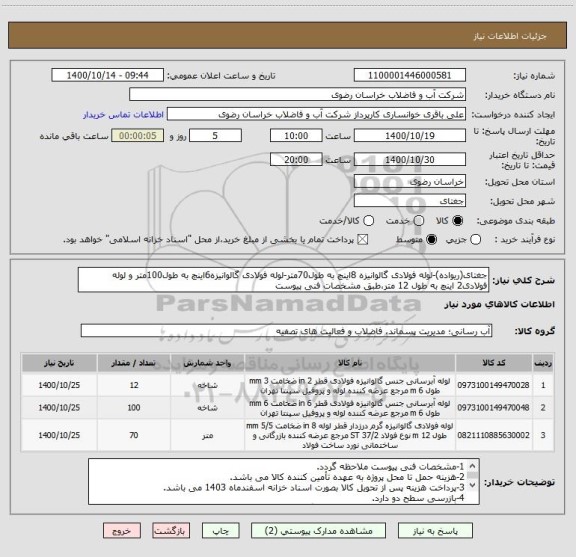576x557 pixels.
Task: Click the واحد شمارش column header
Action: (x=207, y=363)
